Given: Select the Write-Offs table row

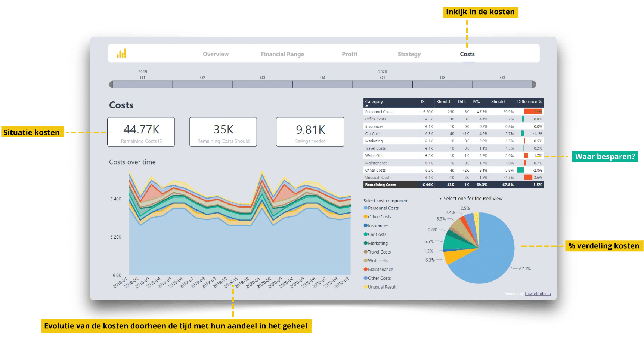Looking at the screenshot, I should (x=453, y=156).
